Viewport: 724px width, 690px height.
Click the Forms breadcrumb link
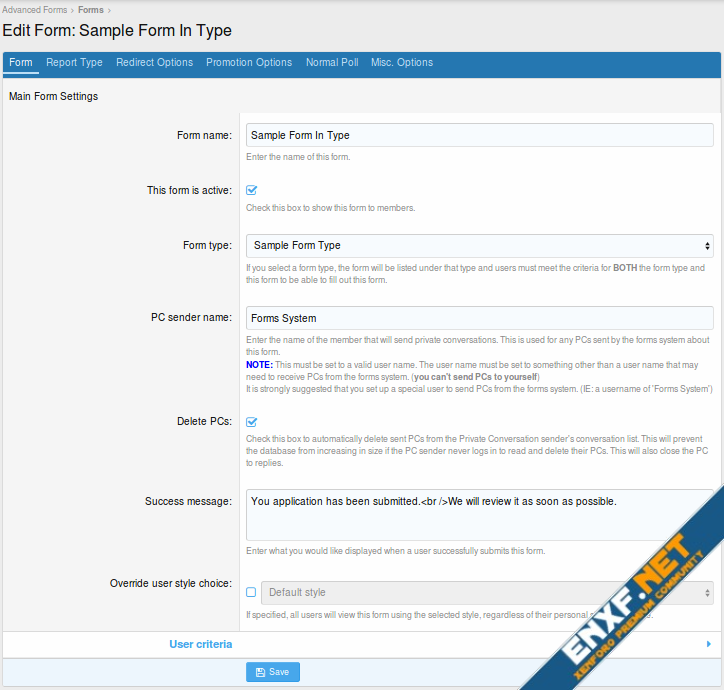click(x=90, y=10)
